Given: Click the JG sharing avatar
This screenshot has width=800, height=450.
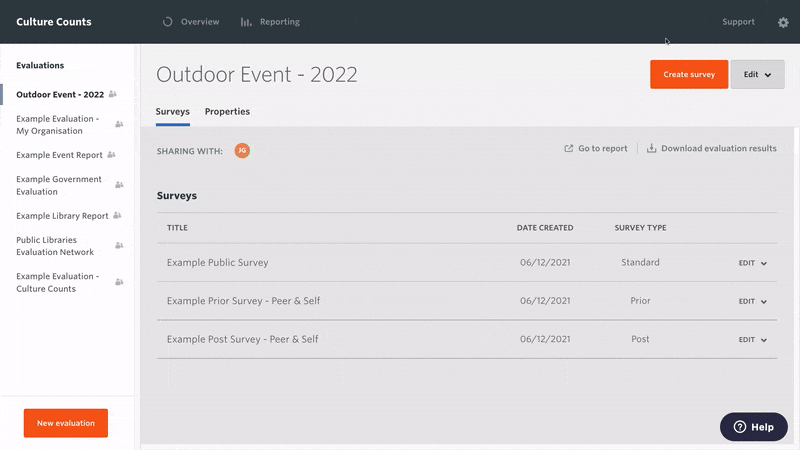Looking at the screenshot, I should point(242,151).
